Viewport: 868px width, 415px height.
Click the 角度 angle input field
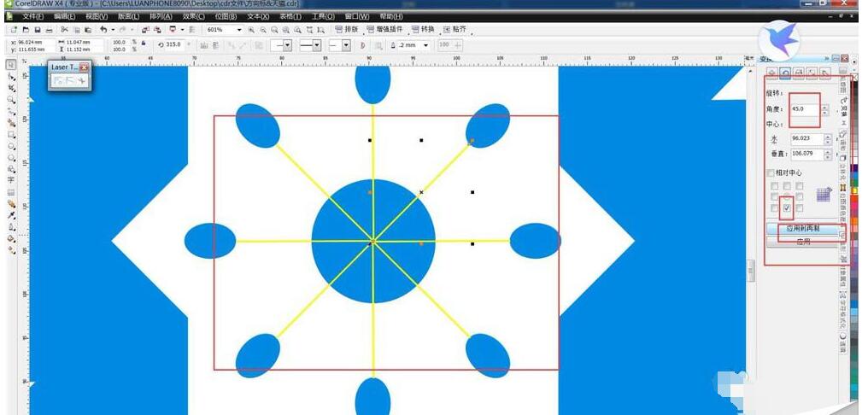(x=804, y=109)
